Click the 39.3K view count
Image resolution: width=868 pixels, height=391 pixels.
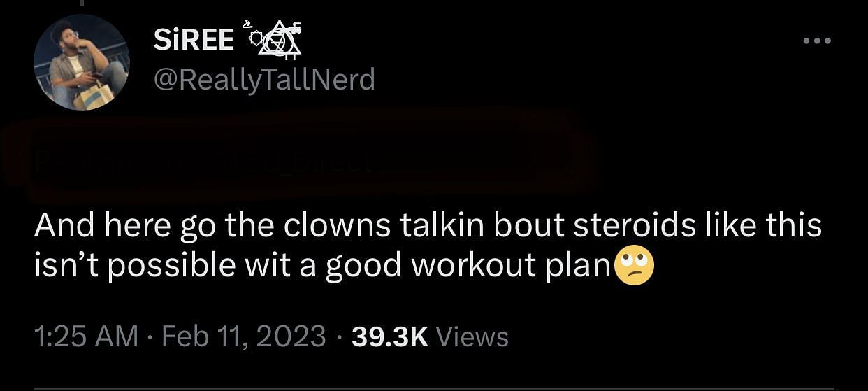(x=389, y=336)
